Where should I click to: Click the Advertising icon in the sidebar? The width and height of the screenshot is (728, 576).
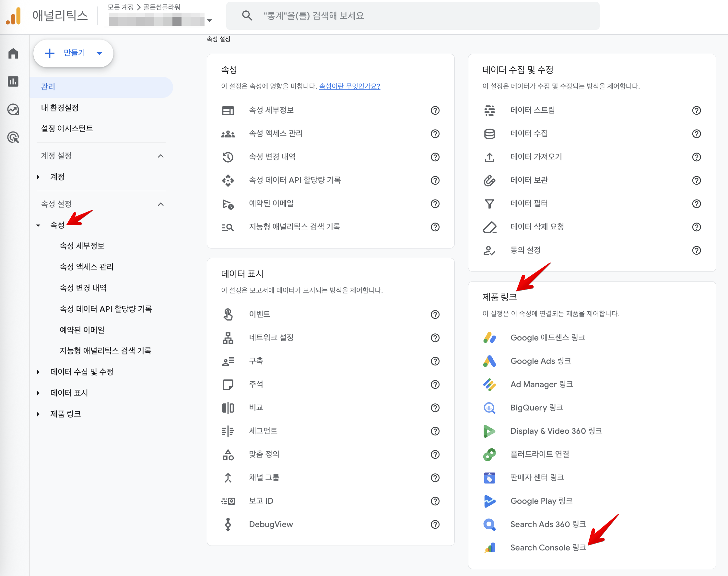point(13,137)
